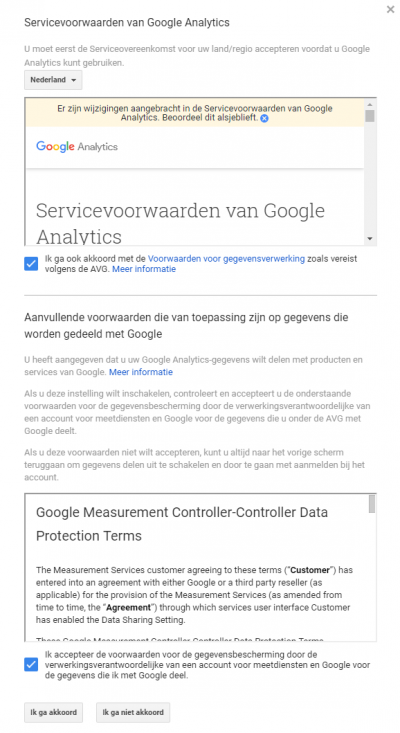
Task: Click the service terms scrollbar thumb
Action: [x=370, y=115]
